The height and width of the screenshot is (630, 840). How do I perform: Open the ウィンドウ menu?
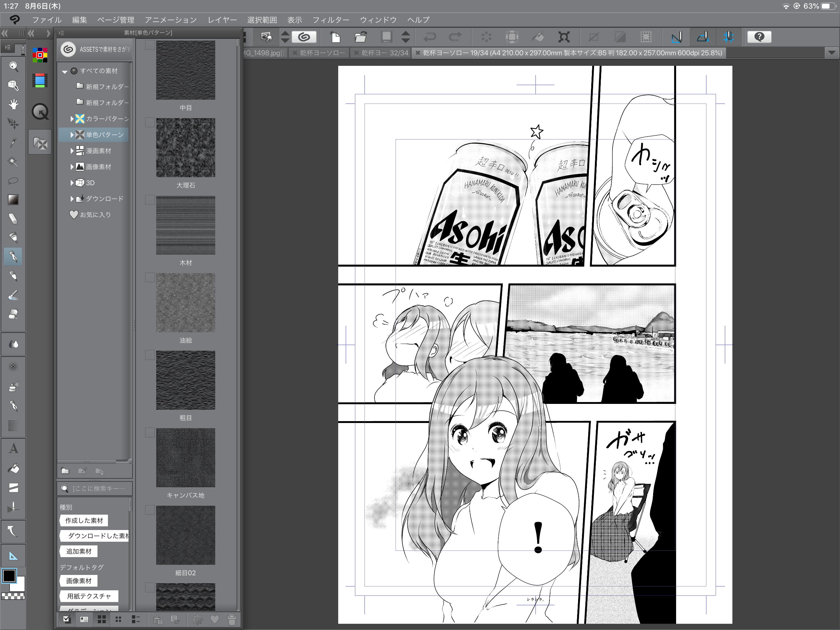[378, 20]
